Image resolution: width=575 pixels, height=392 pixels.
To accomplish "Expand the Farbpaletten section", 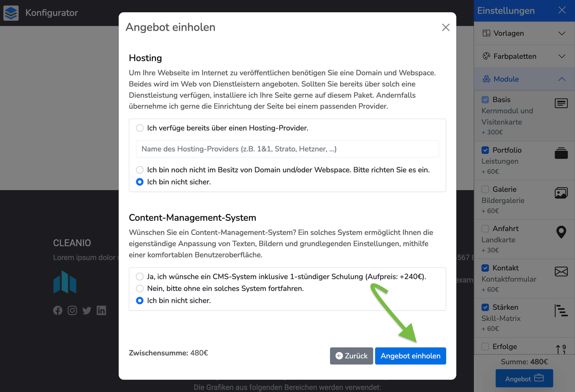I will 524,56.
